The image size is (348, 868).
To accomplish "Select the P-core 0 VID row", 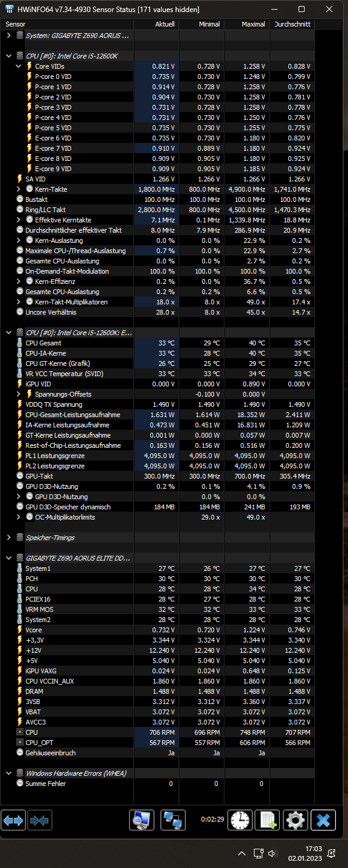I will pyautogui.click(x=157, y=77).
